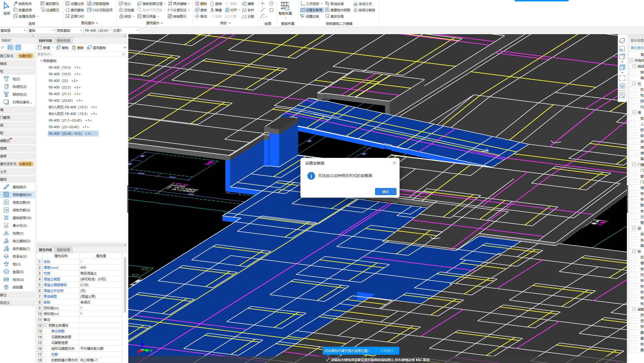Open the 筏板基础 component type dropdown

(x=69, y=30)
